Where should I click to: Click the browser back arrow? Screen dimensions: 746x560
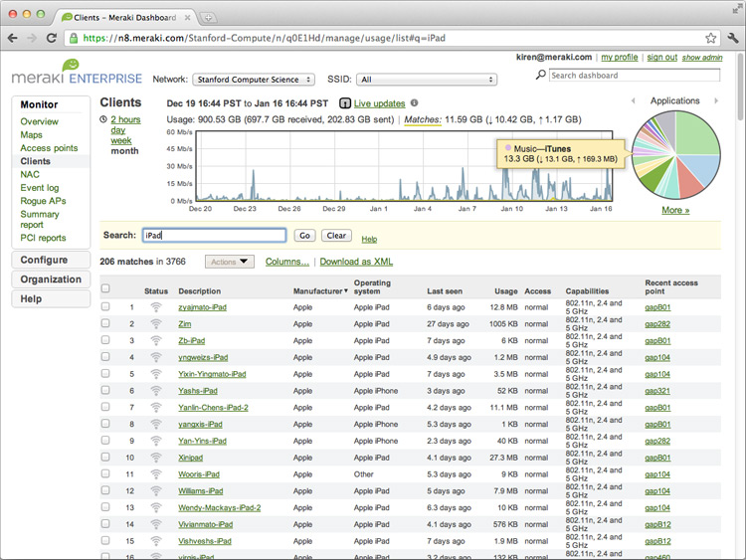tap(13, 38)
